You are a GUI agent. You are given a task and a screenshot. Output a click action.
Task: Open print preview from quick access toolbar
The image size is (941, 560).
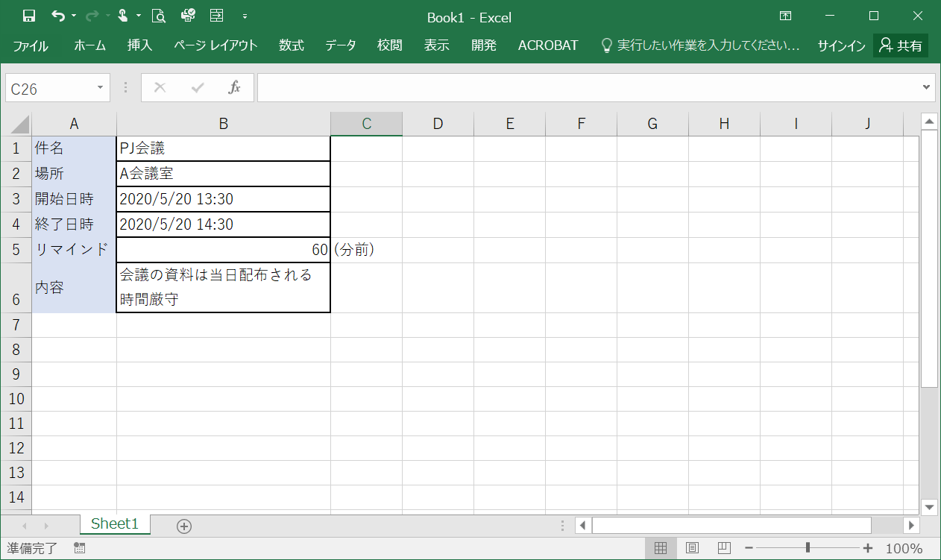point(158,16)
